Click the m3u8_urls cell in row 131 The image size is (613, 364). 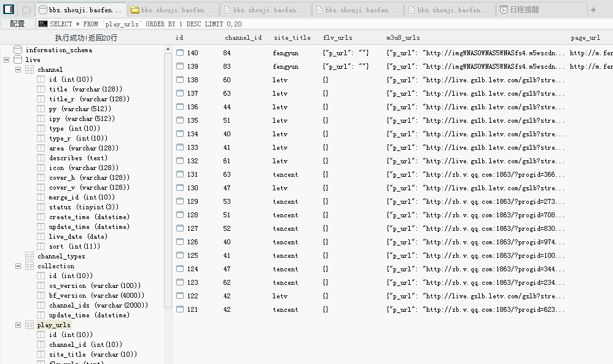tap(475, 174)
